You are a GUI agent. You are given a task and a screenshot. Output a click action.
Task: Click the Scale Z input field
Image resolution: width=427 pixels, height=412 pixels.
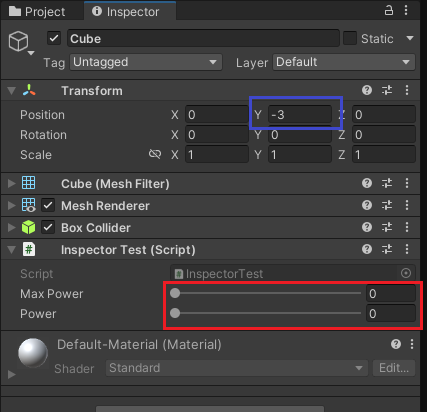click(x=384, y=155)
